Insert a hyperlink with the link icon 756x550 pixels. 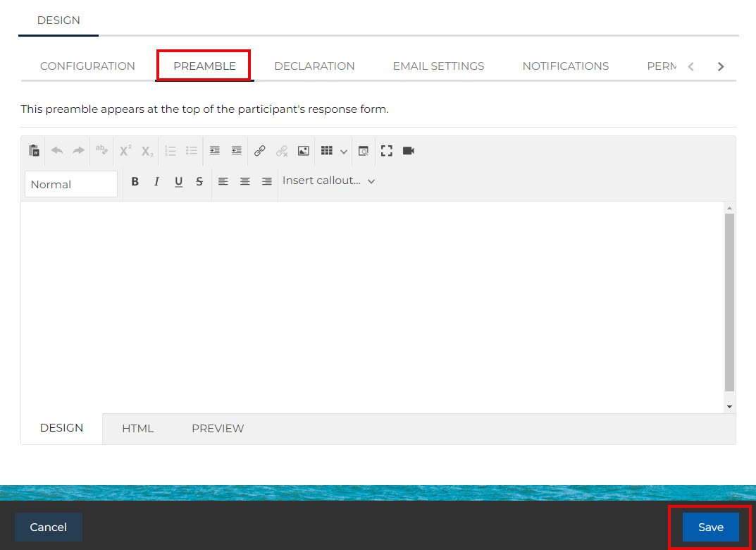[259, 151]
